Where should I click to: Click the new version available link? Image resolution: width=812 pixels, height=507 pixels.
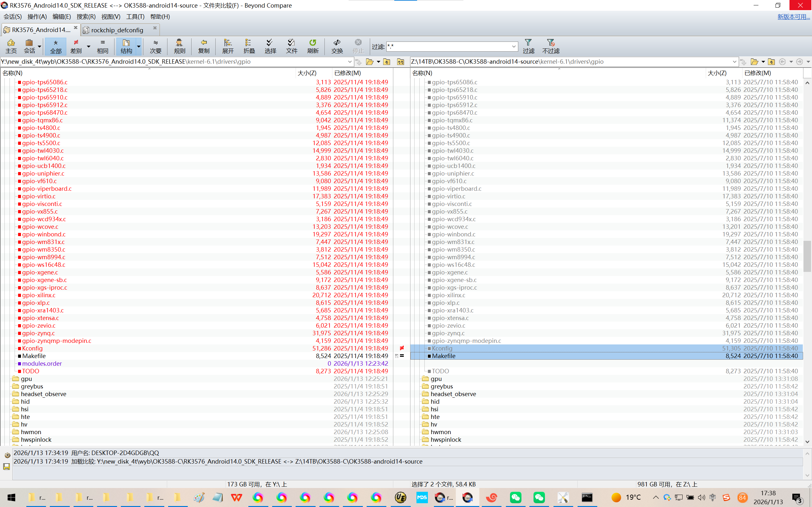(x=793, y=16)
